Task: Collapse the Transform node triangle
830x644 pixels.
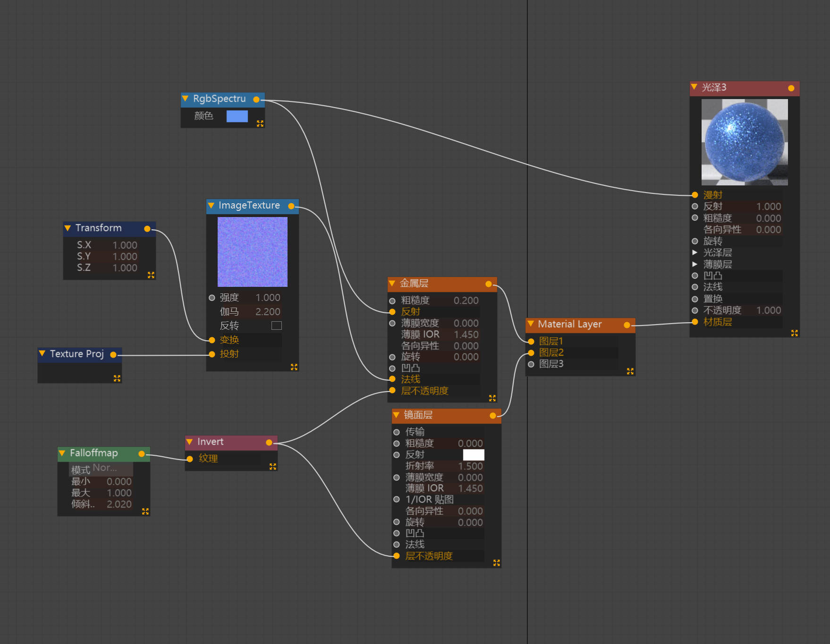Action: coord(68,228)
